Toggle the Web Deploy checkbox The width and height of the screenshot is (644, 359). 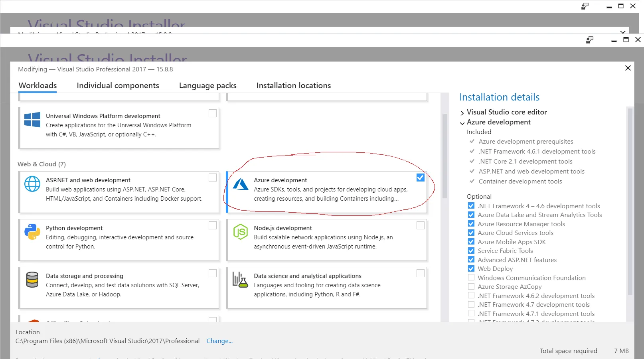click(471, 268)
